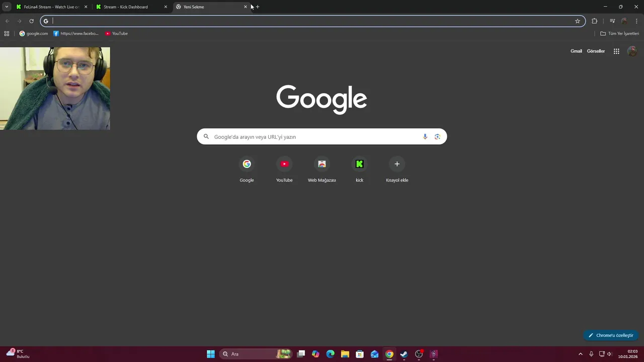
Task: Open File Explorer from taskbar
Action: 345,354
